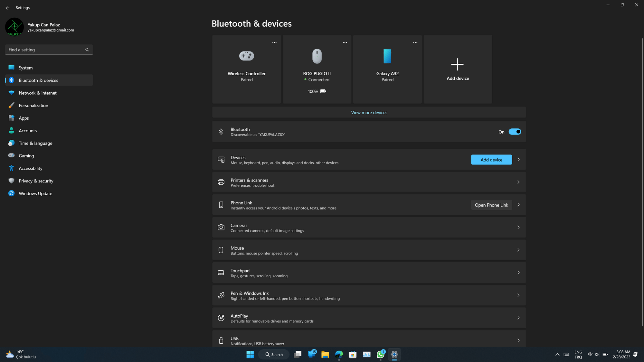Click View more devices link

(369, 113)
